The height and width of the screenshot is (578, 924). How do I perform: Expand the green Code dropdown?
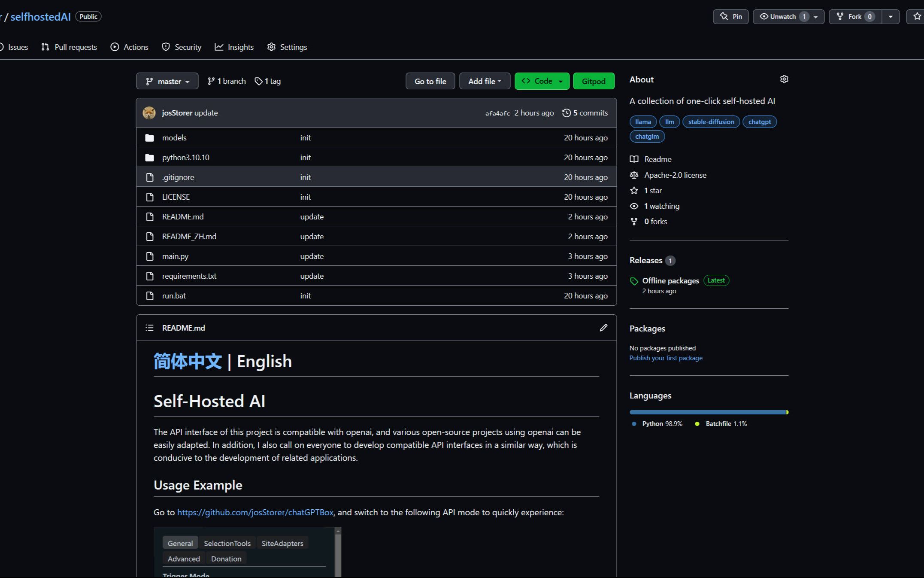click(542, 81)
